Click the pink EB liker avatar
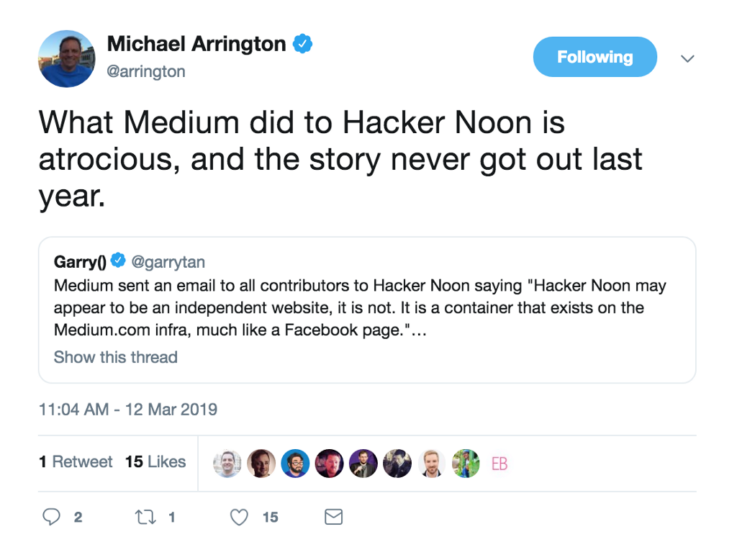 pyautogui.click(x=499, y=464)
